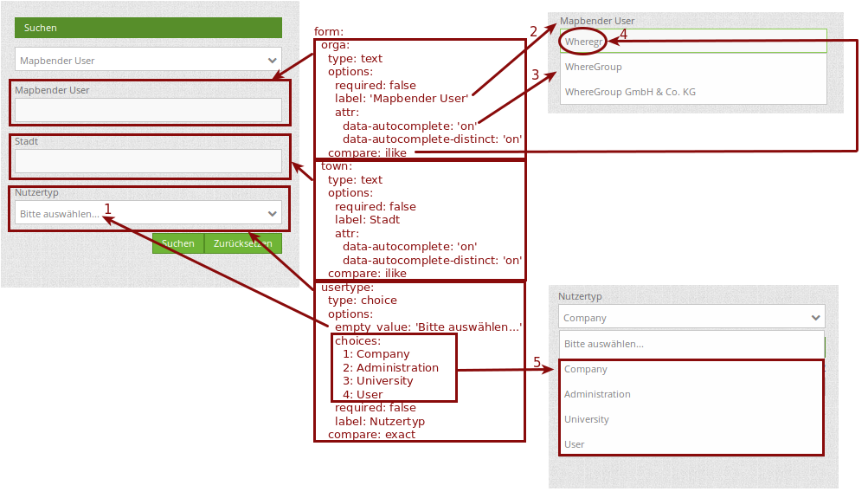Viewport: 868px width, 498px height.
Task: Click the chevron arrow on the empty Nutzertyp dropdown
Action: 273,213
